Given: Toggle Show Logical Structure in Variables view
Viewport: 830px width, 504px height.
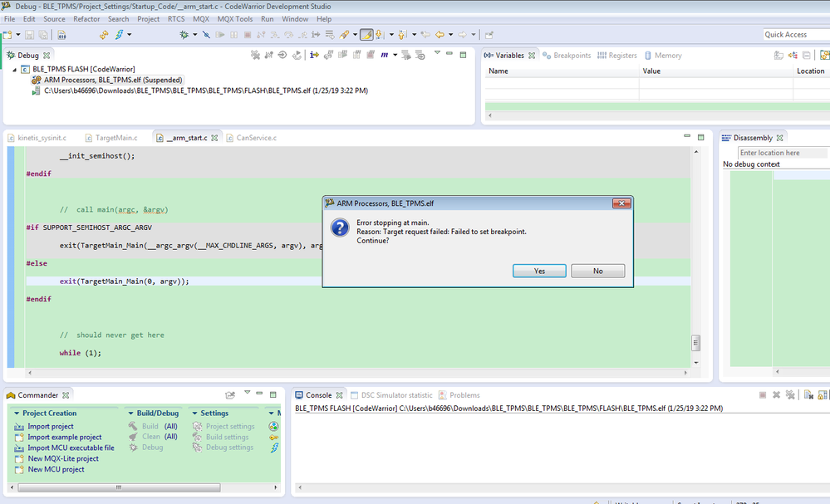Looking at the screenshot, I should [793, 55].
